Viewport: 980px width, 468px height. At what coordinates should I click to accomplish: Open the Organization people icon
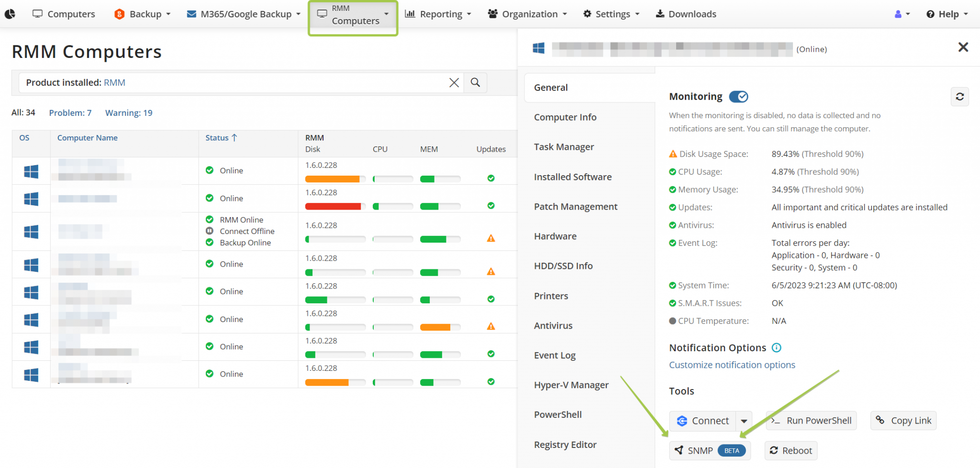[x=492, y=14]
